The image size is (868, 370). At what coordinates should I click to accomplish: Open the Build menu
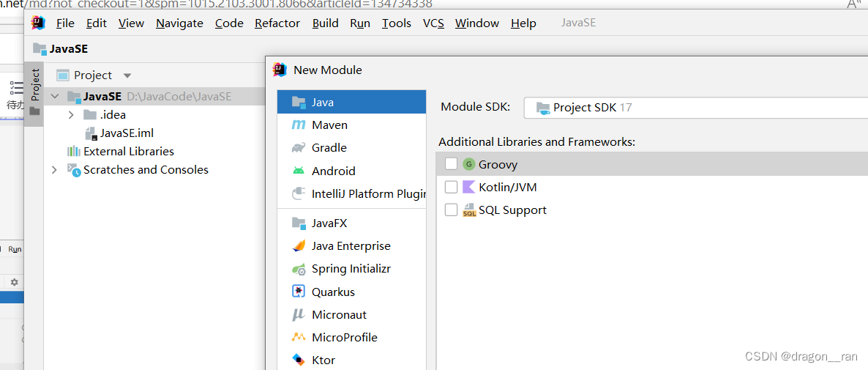(x=326, y=23)
